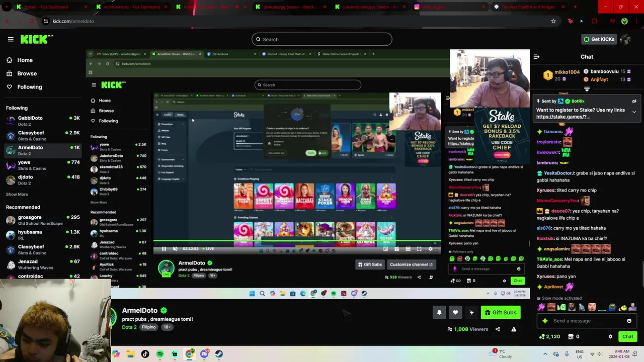Expand the gift leaderboard handle below the top gifters
Screen dimensions: 644x362
click(587, 89)
